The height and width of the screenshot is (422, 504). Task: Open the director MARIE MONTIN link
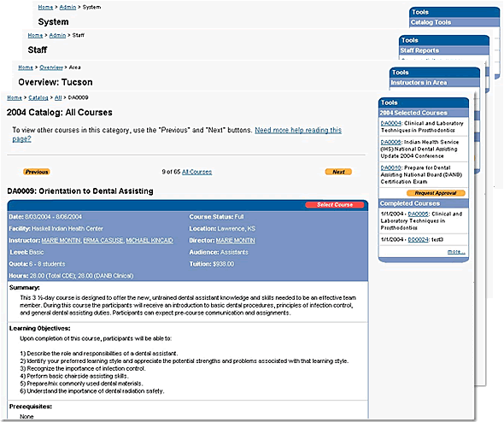pos(235,240)
